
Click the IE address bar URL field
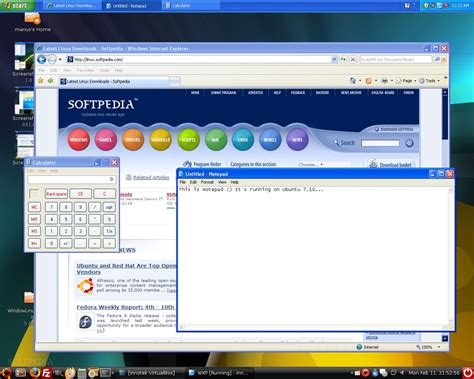point(199,59)
